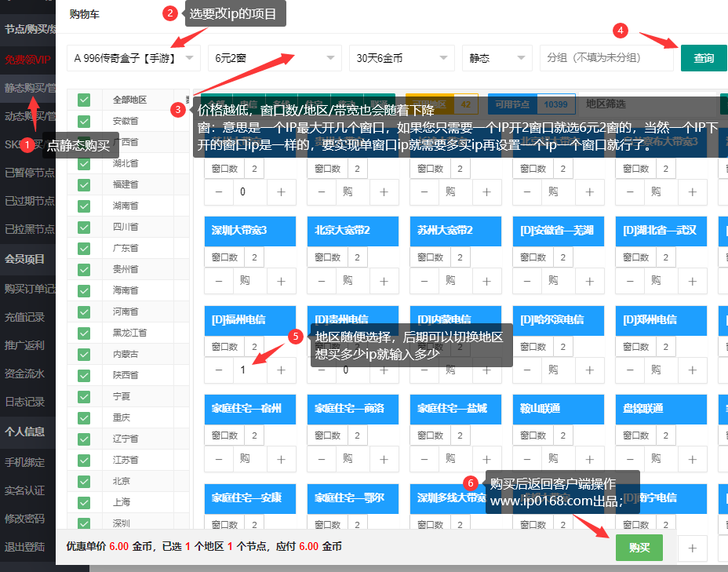Click the 盘锦联通 card header
The height and width of the screenshot is (572, 728).
pos(661,409)
